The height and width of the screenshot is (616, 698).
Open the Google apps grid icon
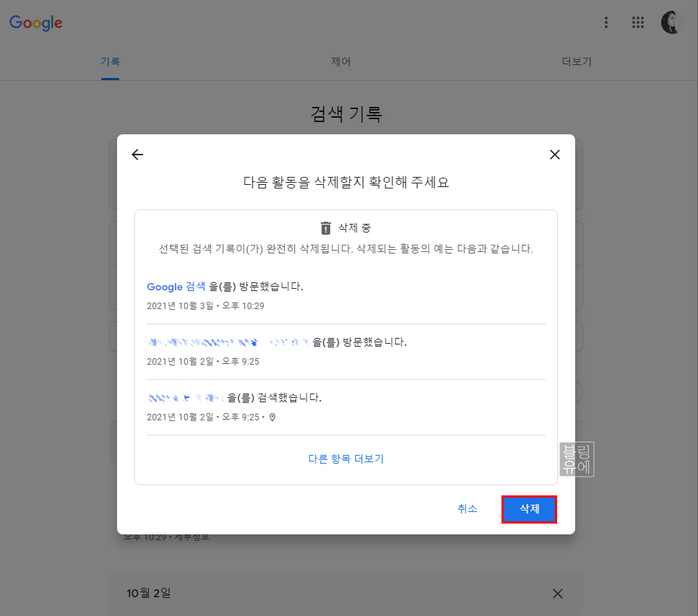point(638,22)
